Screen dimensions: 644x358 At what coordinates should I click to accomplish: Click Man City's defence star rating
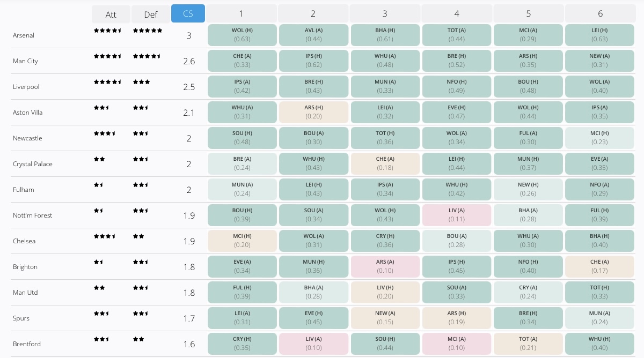pos(147,56)
